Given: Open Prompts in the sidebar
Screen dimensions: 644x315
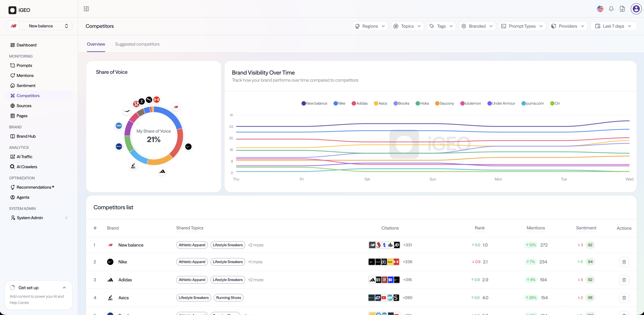Looking at the screenshot, I should point(39,65).
